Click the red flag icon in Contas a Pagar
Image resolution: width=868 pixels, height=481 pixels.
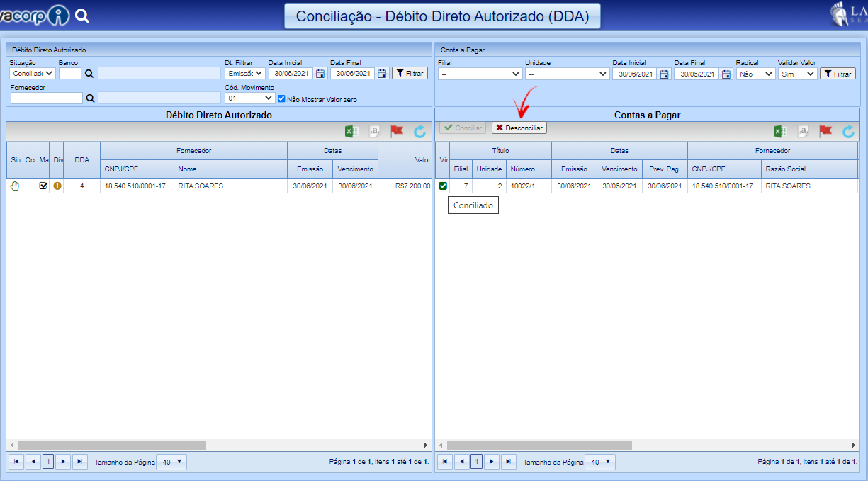[x=825, y=131]
